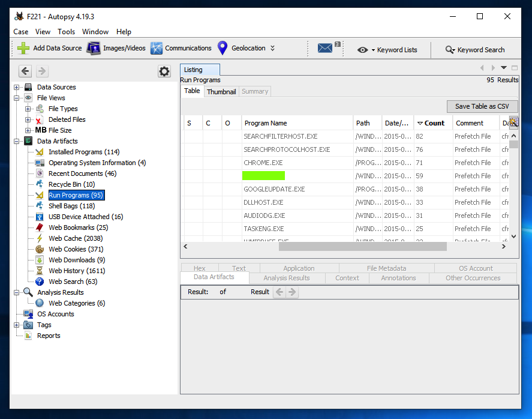Click the Web Downloads green arrow icon
This screenshot has height=419, width=532.
tap(40, 260)
